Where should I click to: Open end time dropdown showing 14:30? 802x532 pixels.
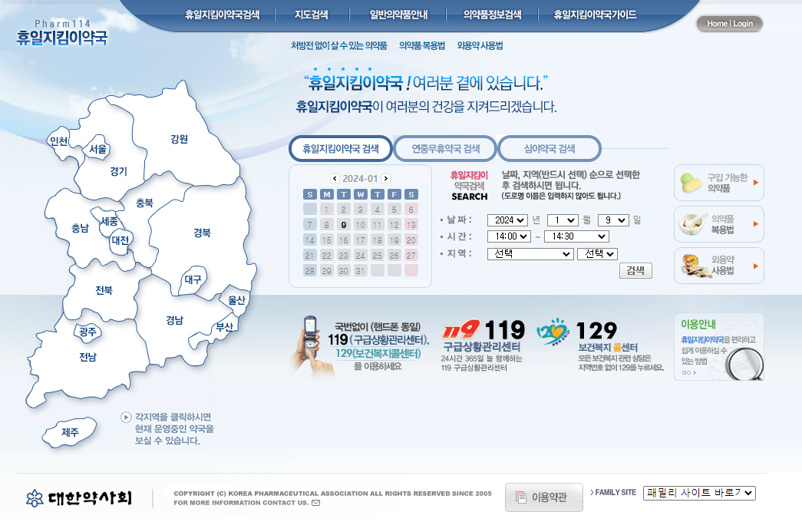[x=577, y=236]
